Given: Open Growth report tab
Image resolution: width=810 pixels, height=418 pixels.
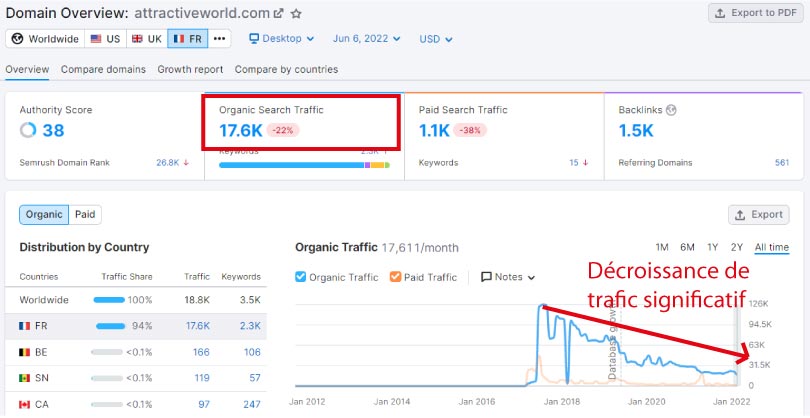Looking at the screenshot, I should [190, 69].
